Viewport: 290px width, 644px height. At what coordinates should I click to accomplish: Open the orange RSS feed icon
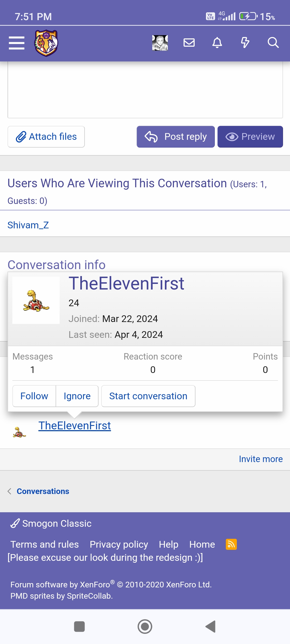(x=231, y=544)
